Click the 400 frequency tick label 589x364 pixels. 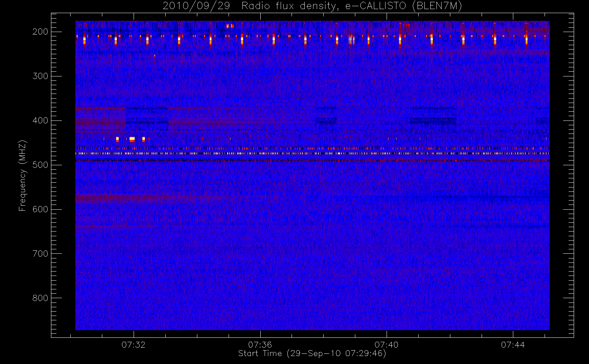tap(40, 120)
